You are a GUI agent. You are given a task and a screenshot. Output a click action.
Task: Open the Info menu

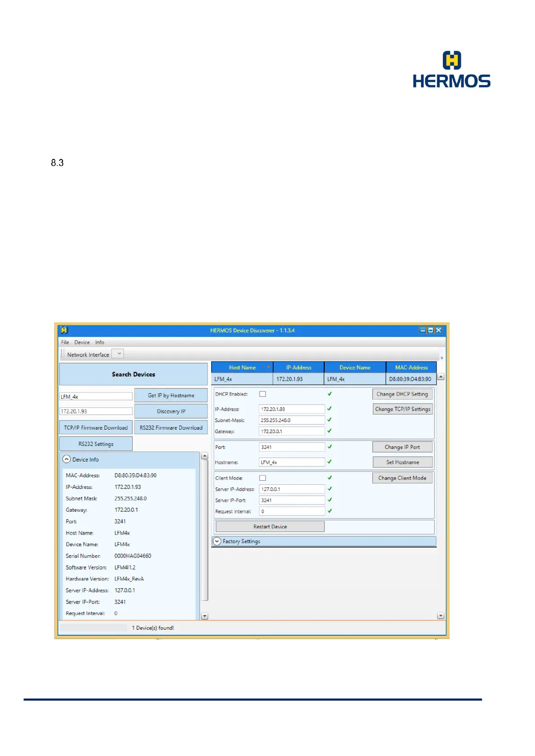(x=99, y=342)
